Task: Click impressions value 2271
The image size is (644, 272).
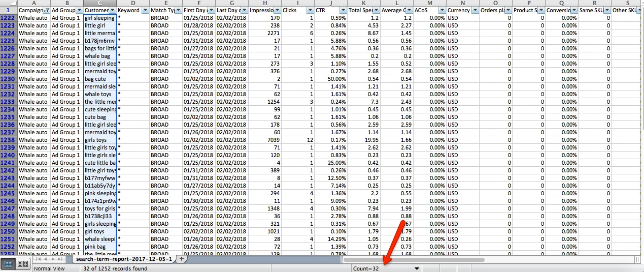Action: point(265,33)
